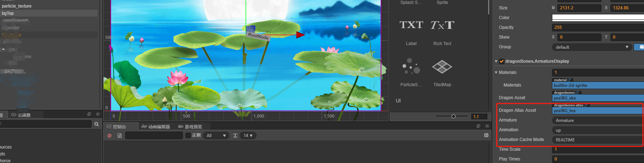Open the assets panel hamburger menu

tap(98, 114)
